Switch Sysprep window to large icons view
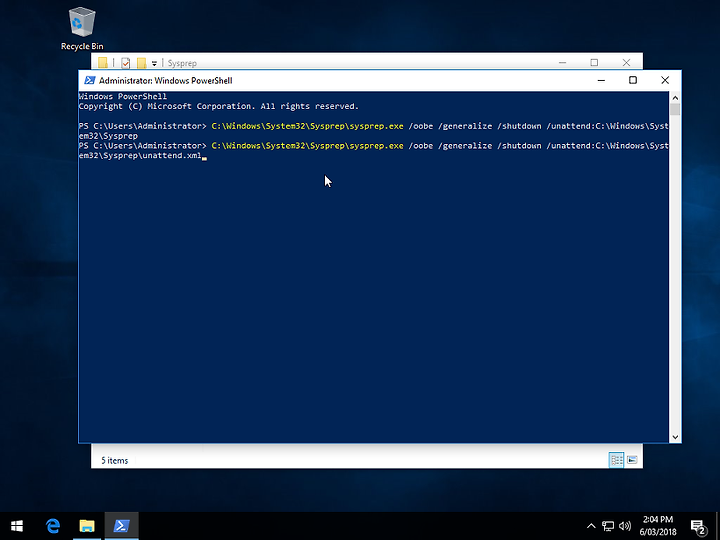 632,460
